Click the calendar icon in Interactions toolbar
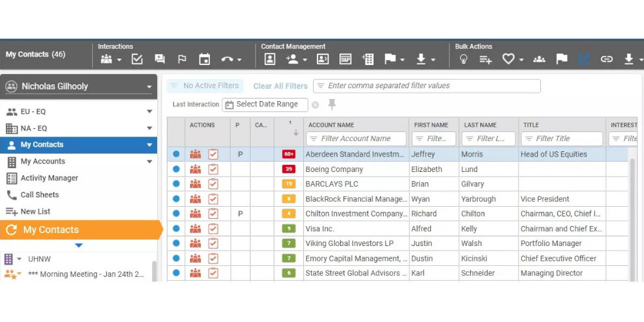Image resolution: width=644 pixels, height=322 pixels. [205, 59]
